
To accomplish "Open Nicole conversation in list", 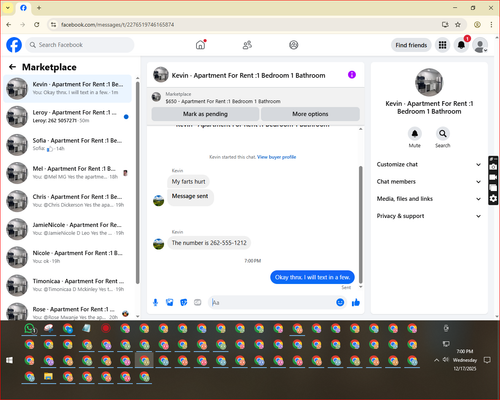I will (x=68, y=257).
